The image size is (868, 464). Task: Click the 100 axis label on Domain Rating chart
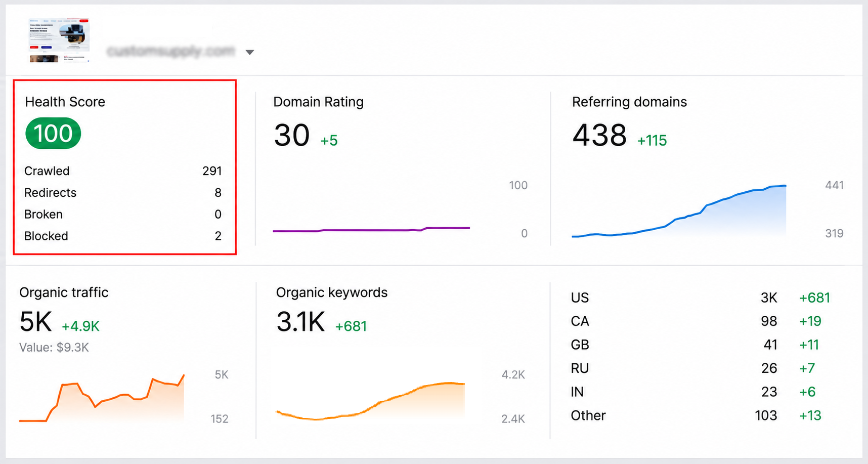coord(518,185)
